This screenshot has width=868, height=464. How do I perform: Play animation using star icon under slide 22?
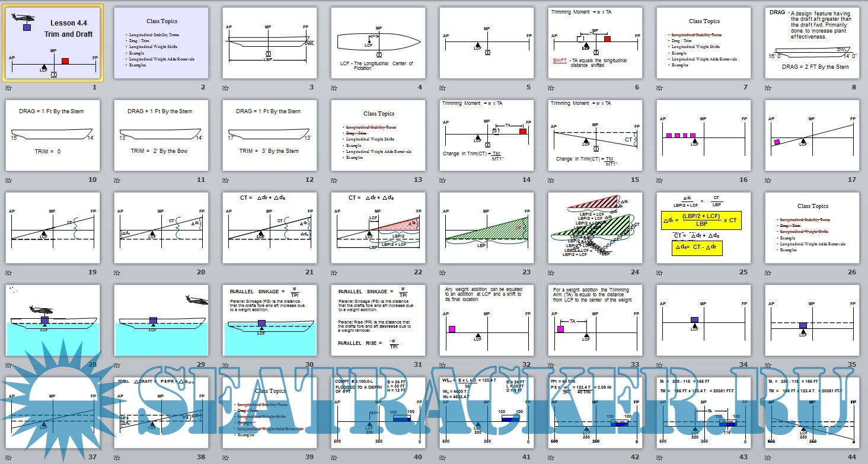tap(334, 273)
